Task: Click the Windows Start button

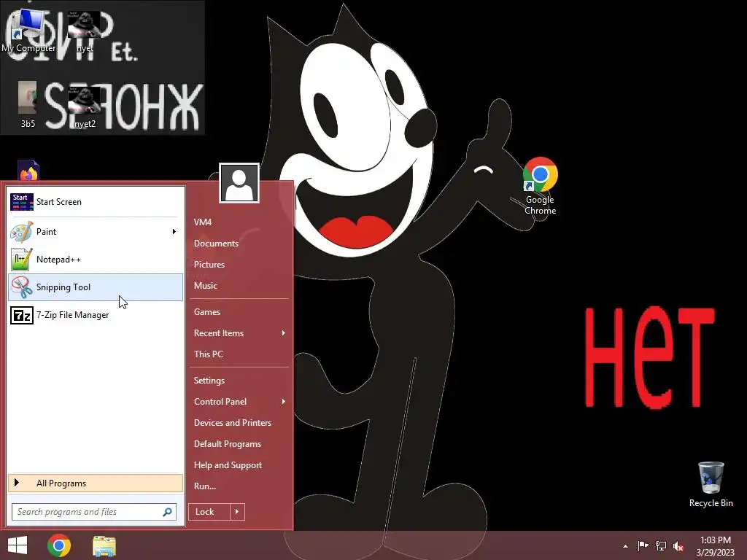Action: click(18, 545)
